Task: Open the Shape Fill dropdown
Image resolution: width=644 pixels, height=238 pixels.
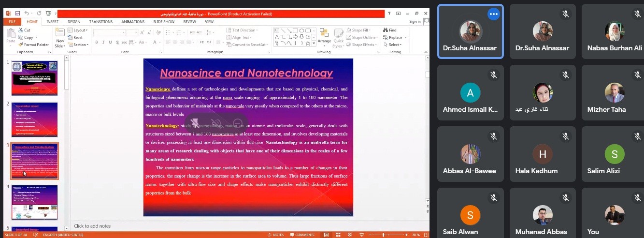Action: (x=358, y=30)
